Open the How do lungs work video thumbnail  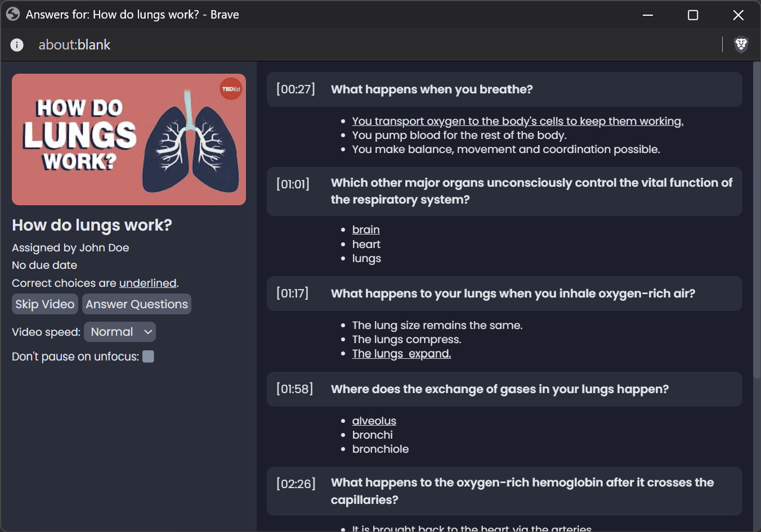(x=128, y=139)
